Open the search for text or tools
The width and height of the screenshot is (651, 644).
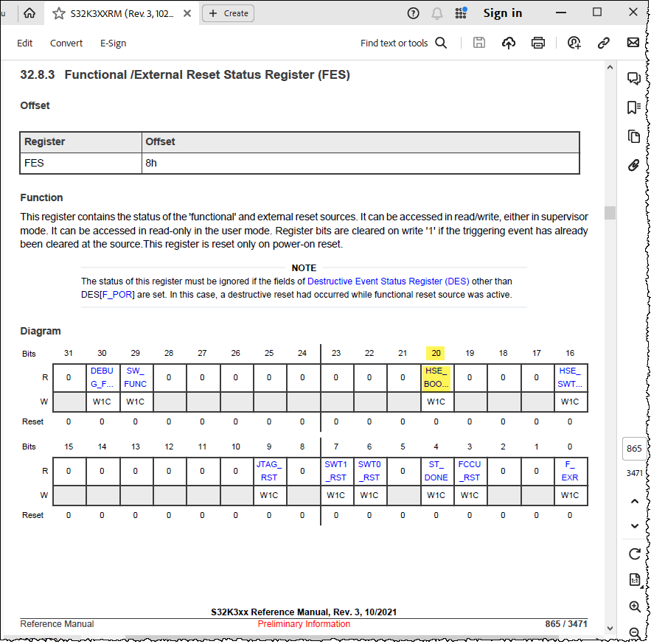[441, 43]
